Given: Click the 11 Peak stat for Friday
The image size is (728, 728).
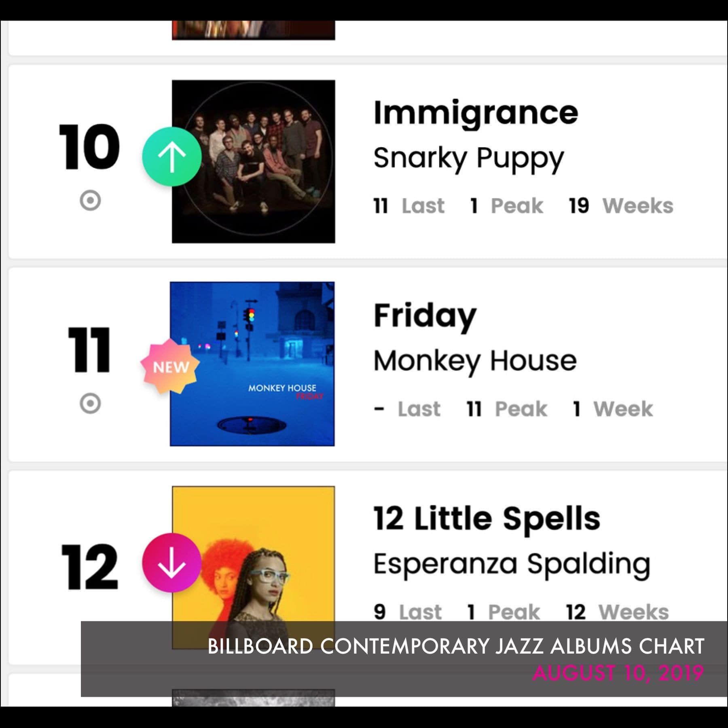Looking at the screenshot, I should click(x=507, y=409).
